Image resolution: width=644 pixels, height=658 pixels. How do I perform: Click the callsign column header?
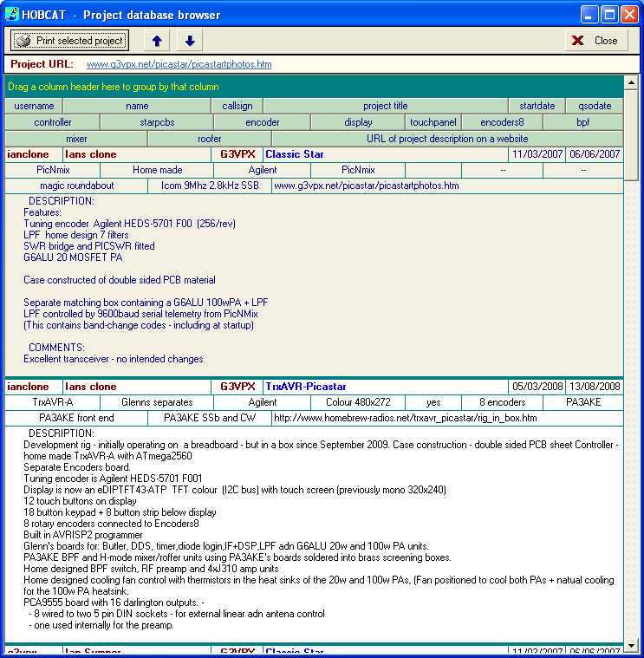click(x=237, y=106)
